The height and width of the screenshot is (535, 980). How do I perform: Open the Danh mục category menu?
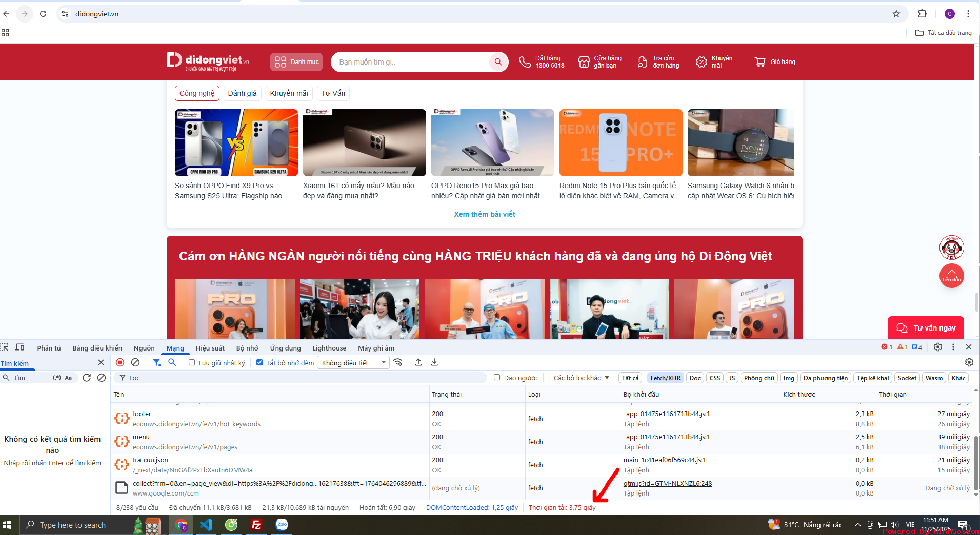pyautogui.click(x=296, y=62)
